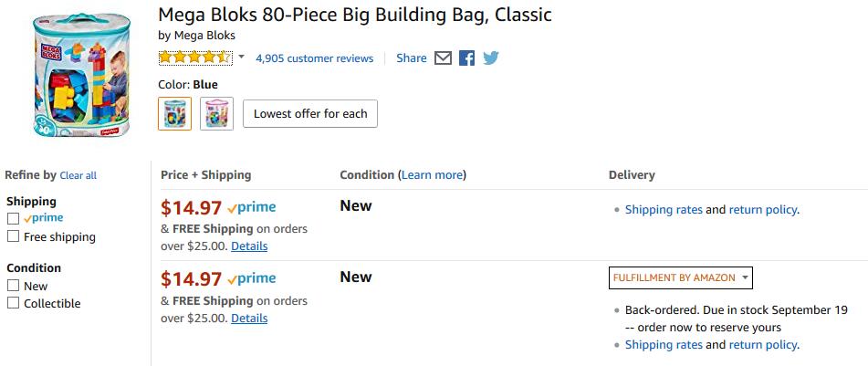Open the Fulfillment by Amazon dropdown

[x=680, y=278]
